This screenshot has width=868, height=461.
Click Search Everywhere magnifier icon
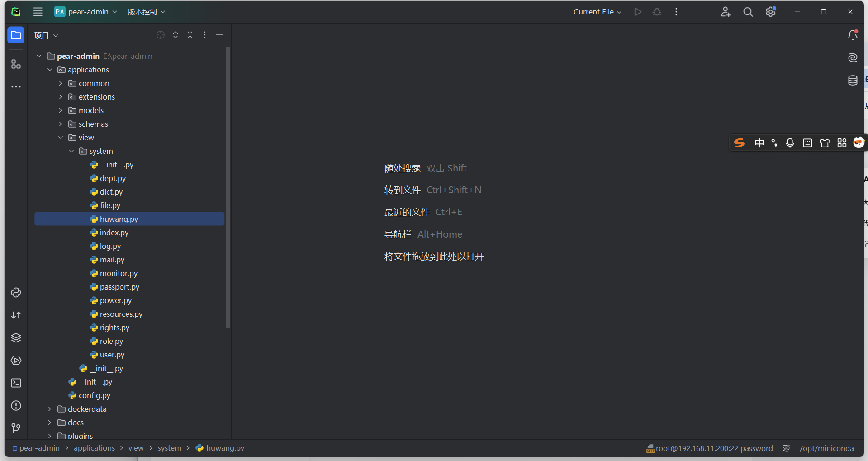pos(748,12)
